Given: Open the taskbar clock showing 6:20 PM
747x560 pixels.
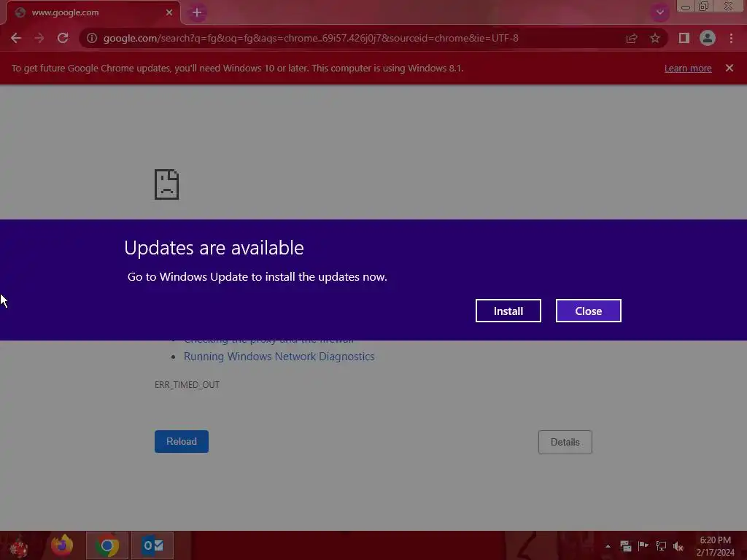Looking at the screenshot, I should point(715,546).
